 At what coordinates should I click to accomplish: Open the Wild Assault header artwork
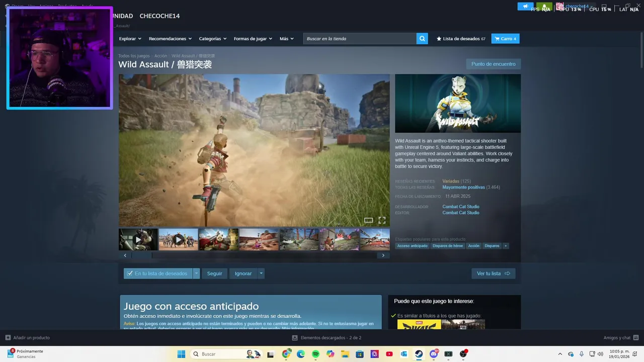[458, 104]
